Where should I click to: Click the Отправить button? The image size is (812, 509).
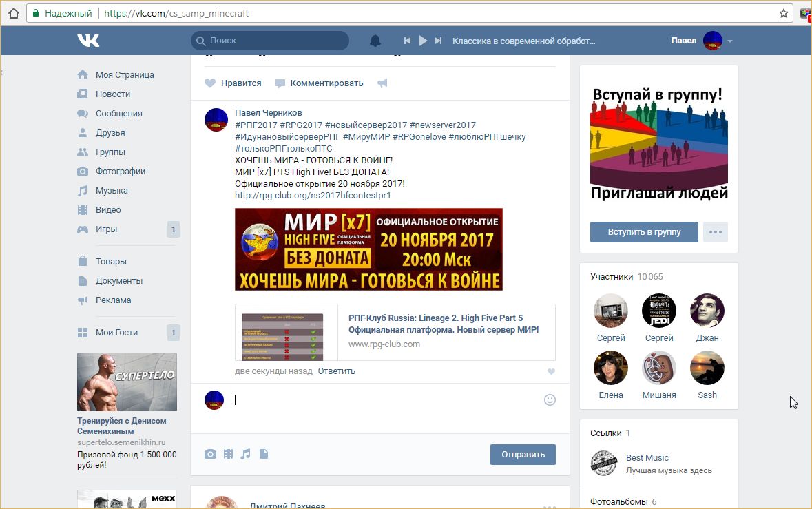523,454
